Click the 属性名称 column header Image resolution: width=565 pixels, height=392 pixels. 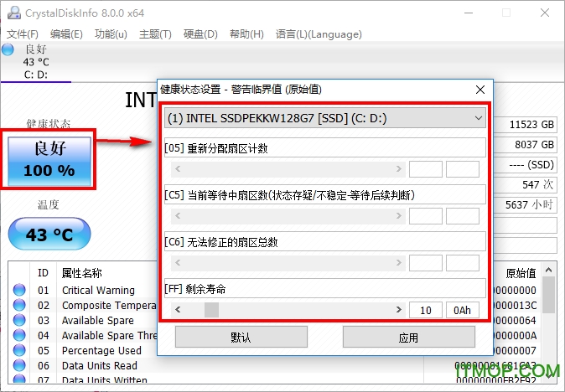pyautogui.click(x=82, y=273)
